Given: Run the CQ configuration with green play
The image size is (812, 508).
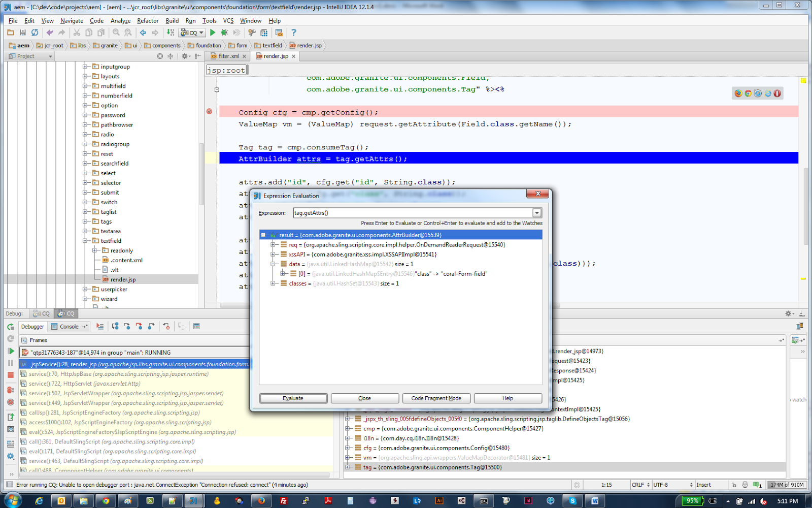Looking at the screenshot, I should click(x=213, y=33).
